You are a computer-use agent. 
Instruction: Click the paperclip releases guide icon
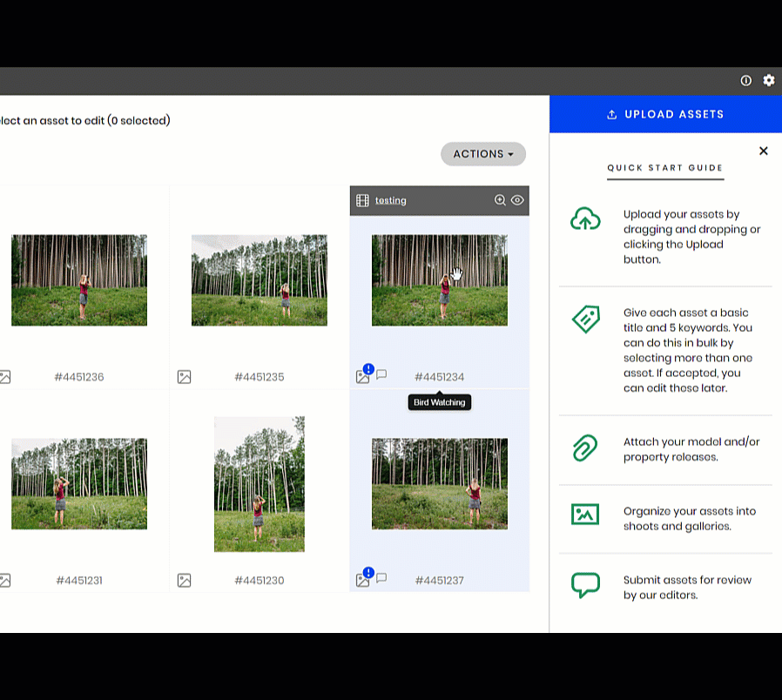585,448
